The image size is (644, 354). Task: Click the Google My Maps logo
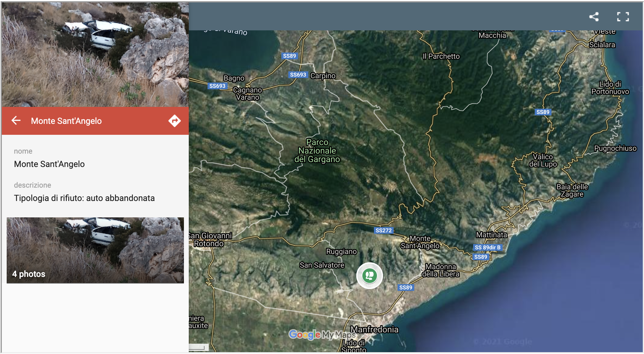(322, 335)
